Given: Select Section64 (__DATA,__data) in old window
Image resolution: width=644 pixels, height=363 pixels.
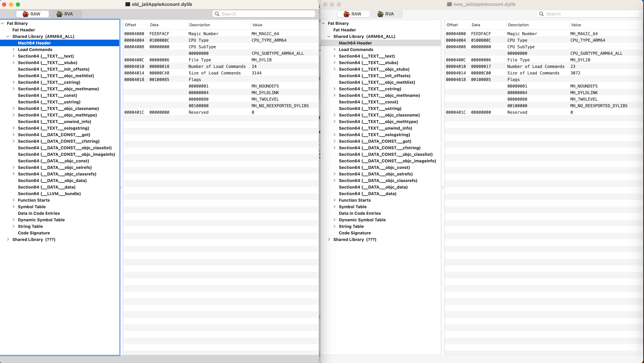Looking at the screenshot, I should (x=46, y=187).
